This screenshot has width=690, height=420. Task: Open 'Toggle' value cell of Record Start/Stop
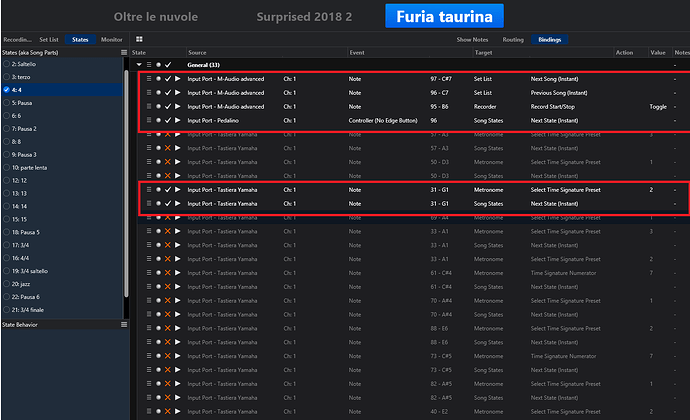(658, 107)
